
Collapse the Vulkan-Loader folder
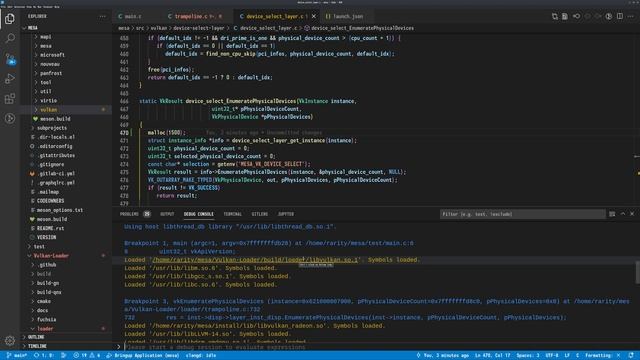point(65,256)
